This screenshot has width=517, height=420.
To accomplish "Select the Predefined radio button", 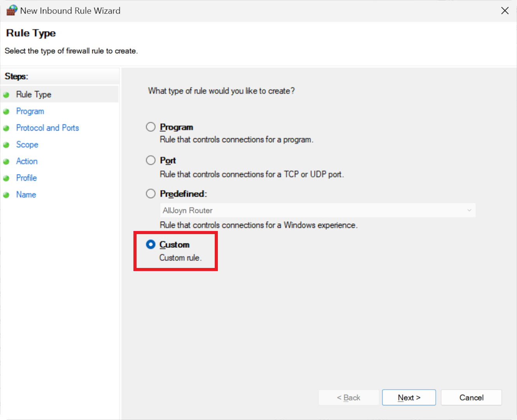I will 151,194.
